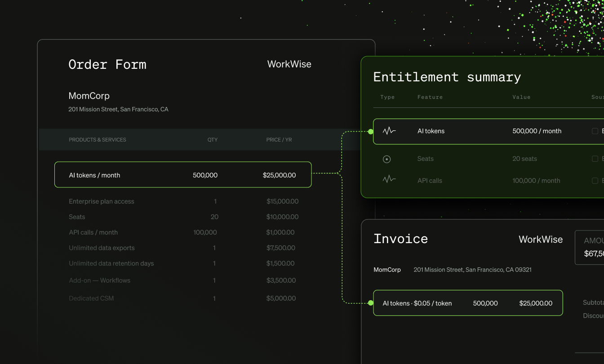Click the Type column header
The width and height of the screenshot is (604, 364).
pyautogui.click(x=387, y=97)
